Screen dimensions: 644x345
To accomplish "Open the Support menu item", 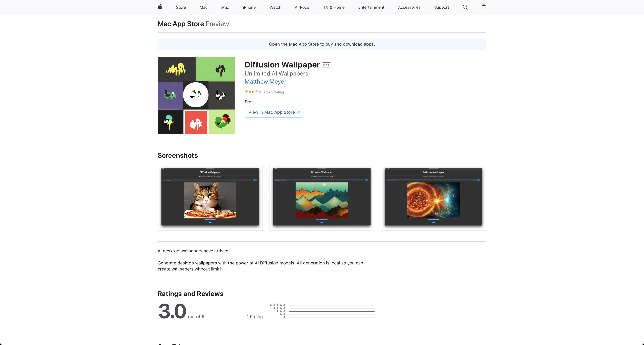I will coord(441,7).
